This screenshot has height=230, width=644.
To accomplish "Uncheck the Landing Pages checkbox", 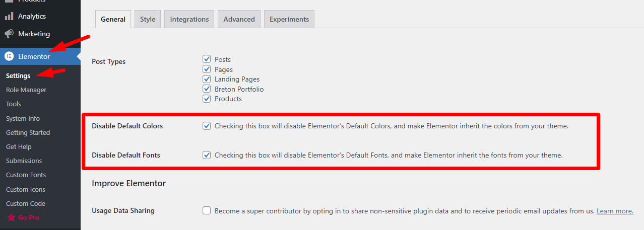I will pos(207,79).
